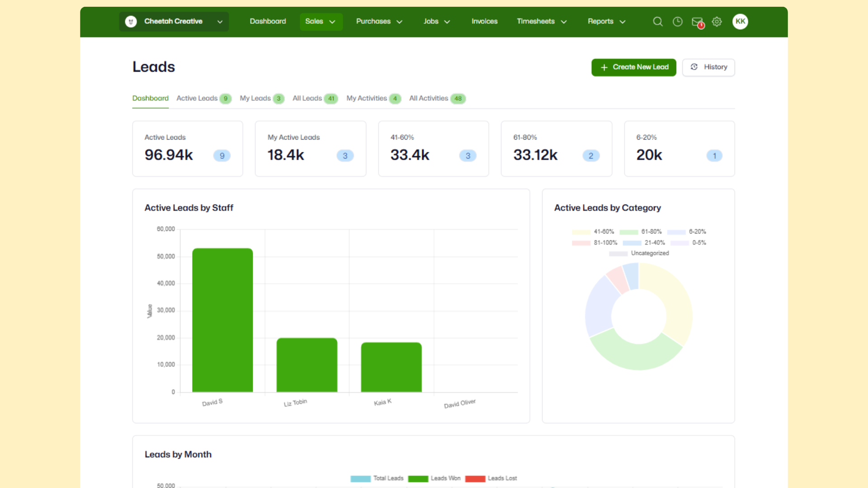Click the Create New Lead button
The width and height of the screenshot is (868, 488).
633,67
